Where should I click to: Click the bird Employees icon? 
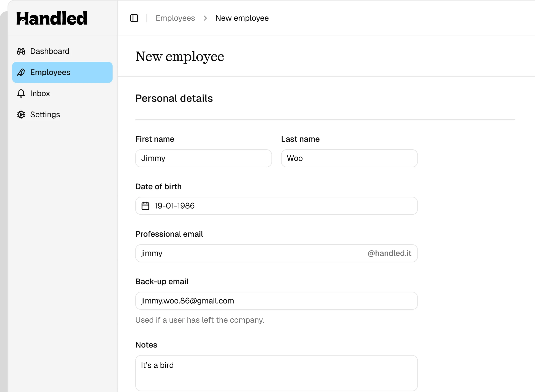tap(21, 72)
